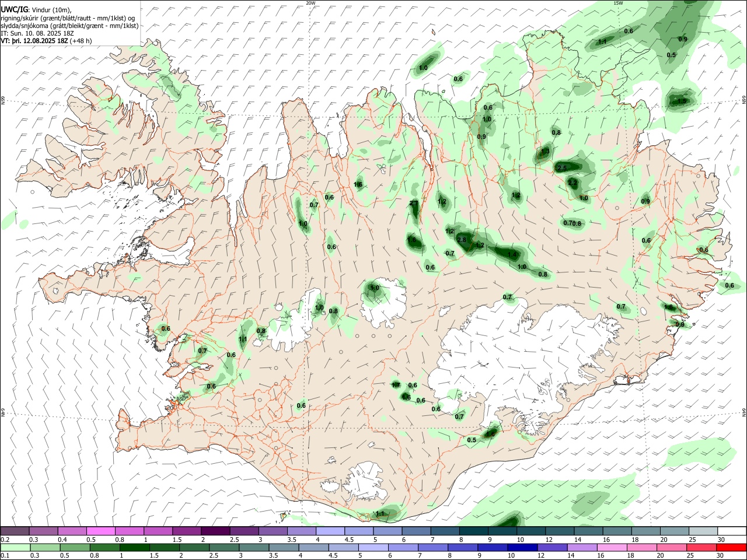Screen dimensions: 747x560
Task: Click the 'slydda/snjókoma' legend description line
Action: pos(69,26)
